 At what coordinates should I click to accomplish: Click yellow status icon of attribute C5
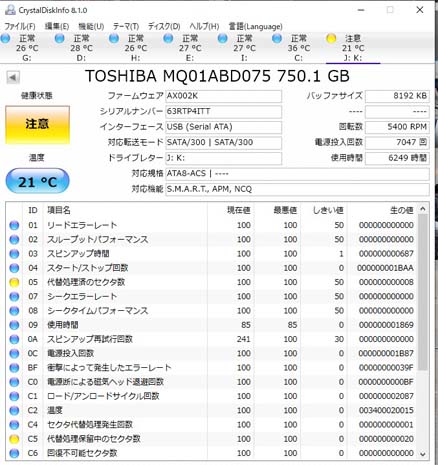tap(14, 439)
